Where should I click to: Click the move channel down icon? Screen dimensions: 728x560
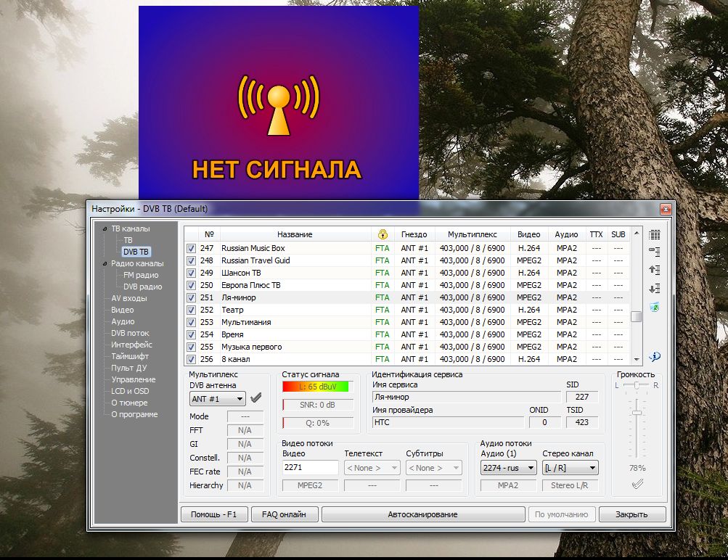tap(655, 289)
